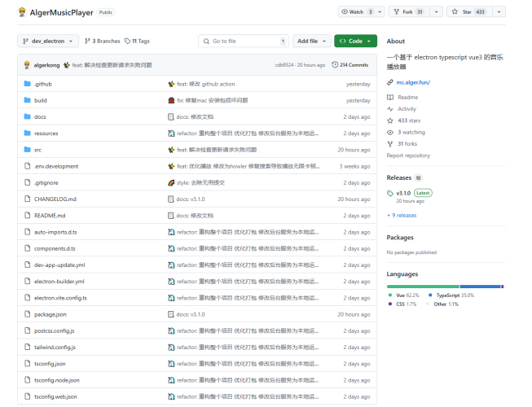532x407 pixels.
Task: Expand the Add file dropdown
Action: [312, 41]
